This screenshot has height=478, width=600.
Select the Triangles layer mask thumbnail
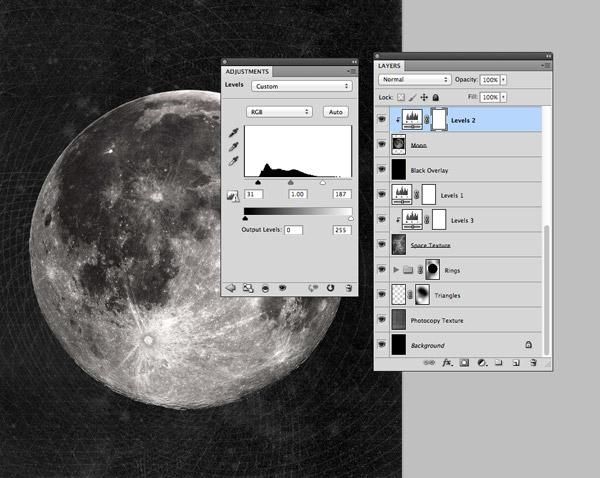[422, 294]
